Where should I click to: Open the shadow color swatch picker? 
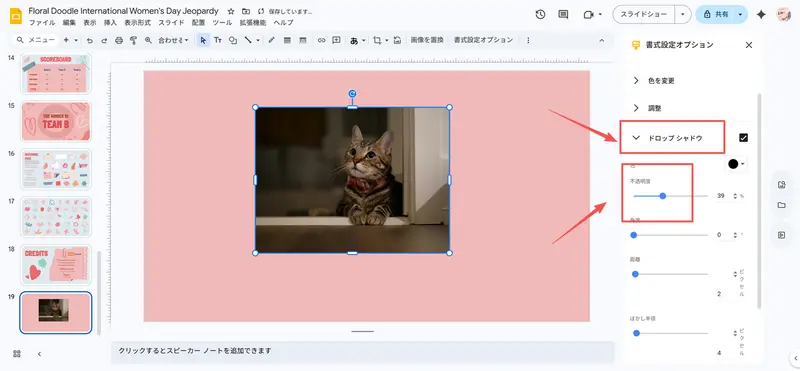click(x=736, y=164)
